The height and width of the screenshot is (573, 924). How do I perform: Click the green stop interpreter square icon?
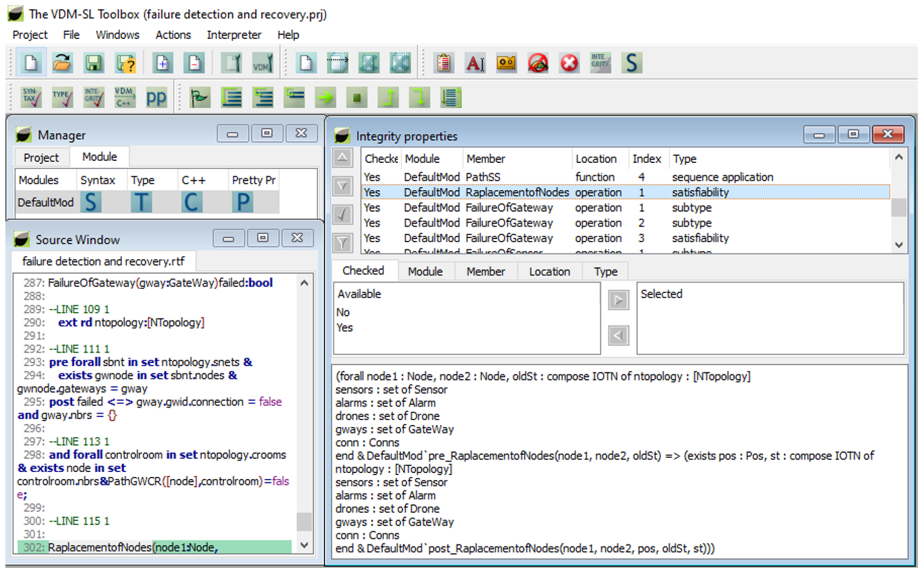pyautogui.click(x=357, y=98)
